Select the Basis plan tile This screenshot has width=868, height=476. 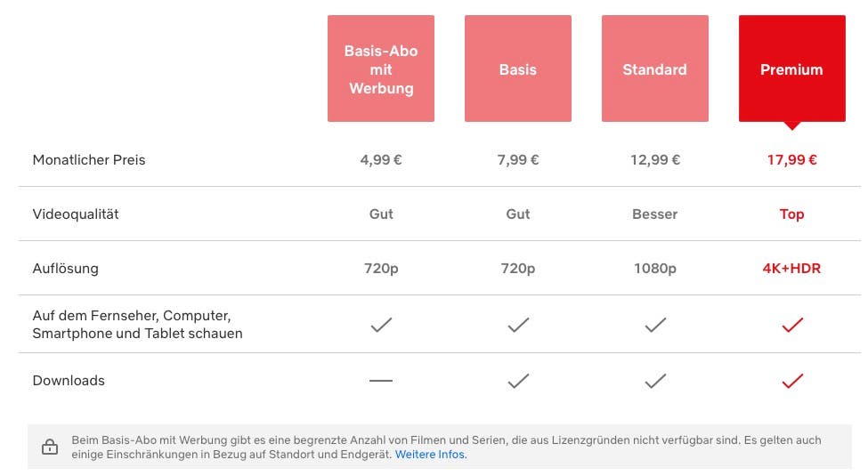click(518, 69)
